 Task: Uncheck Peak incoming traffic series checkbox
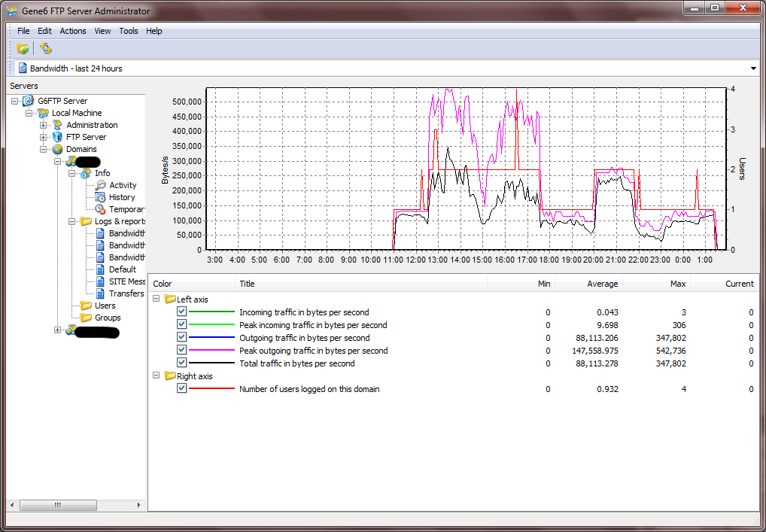click(x=182, y=324)
